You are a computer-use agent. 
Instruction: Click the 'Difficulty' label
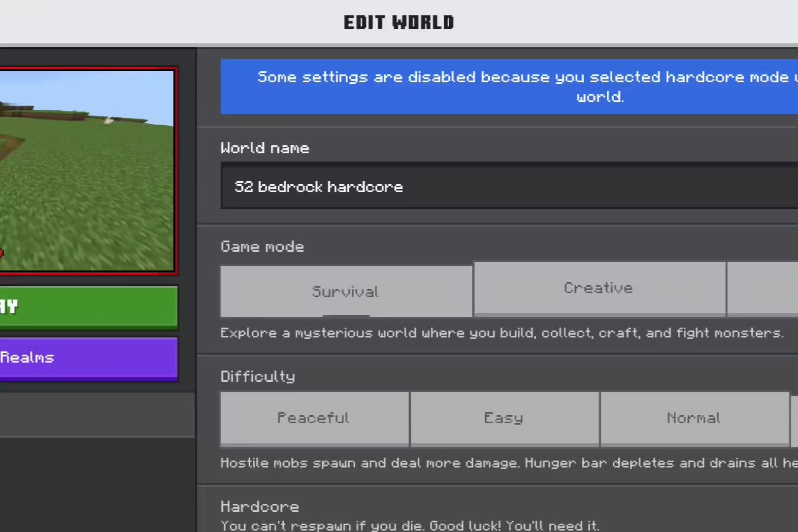coord(258,377)
